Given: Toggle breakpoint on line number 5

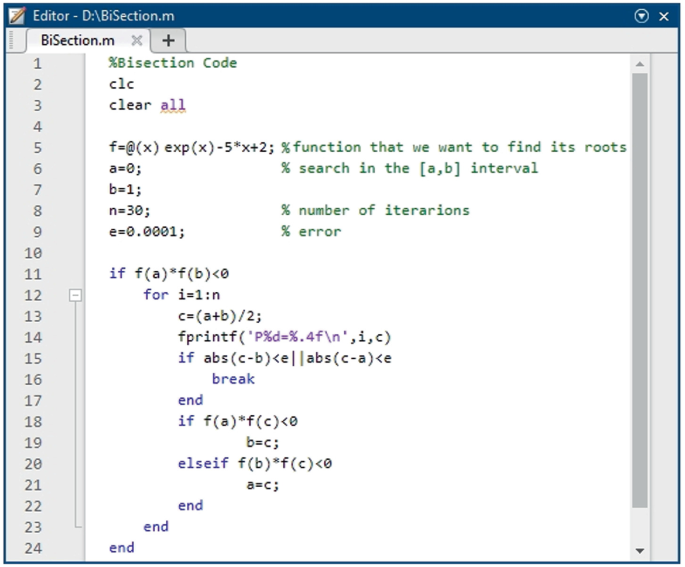Looking at the screenshot, I should (x=37, y=147).
